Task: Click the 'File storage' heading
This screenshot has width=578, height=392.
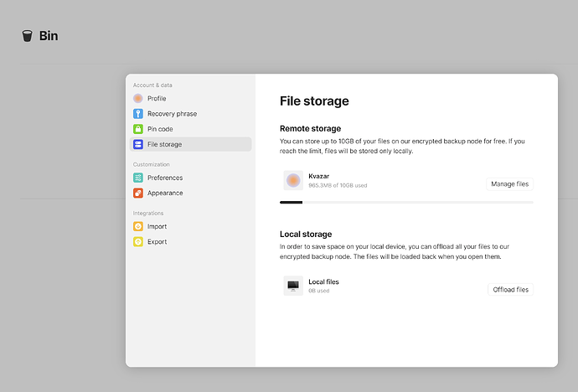Action: tap(314, 101)
